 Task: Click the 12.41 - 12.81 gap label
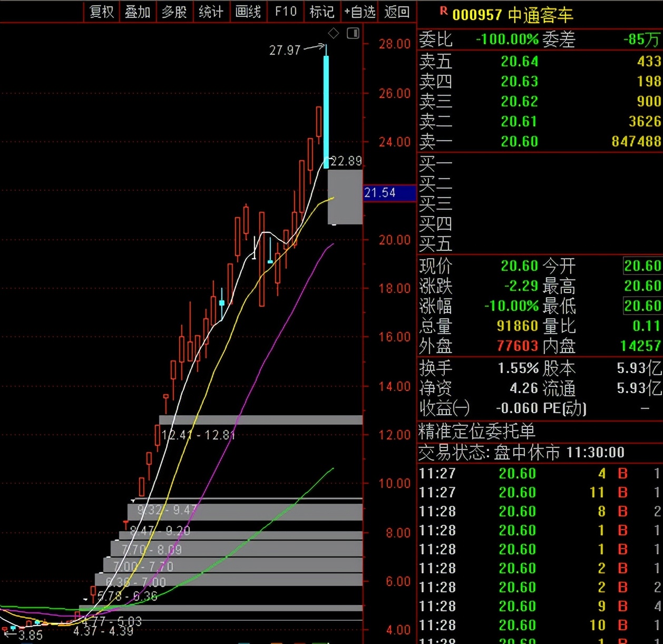(x=198, y=435)
